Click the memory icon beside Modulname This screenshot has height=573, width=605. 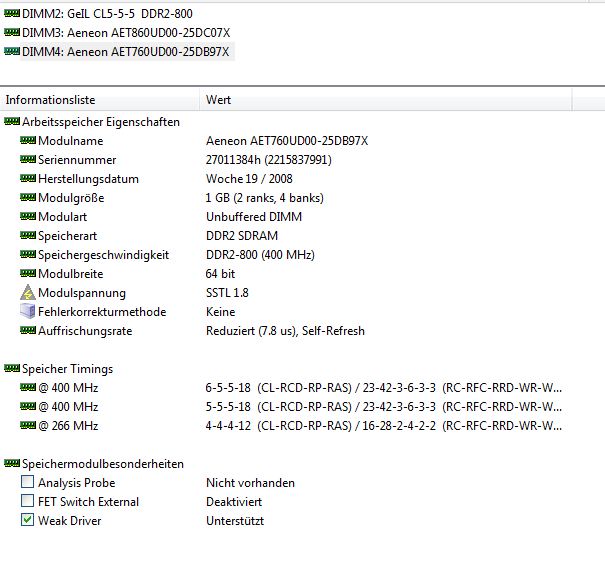(x=28, y=141)
